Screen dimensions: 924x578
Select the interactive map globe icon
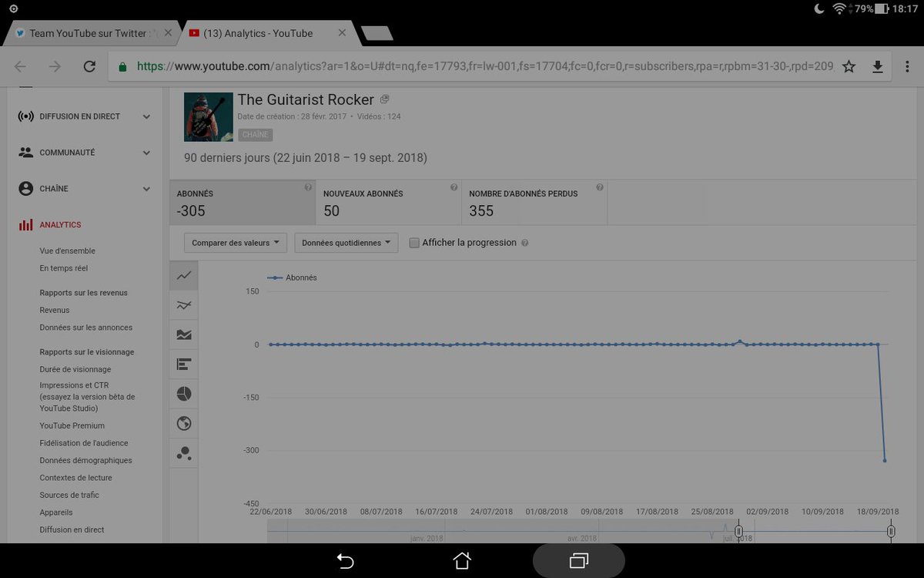tap(183, 423)
